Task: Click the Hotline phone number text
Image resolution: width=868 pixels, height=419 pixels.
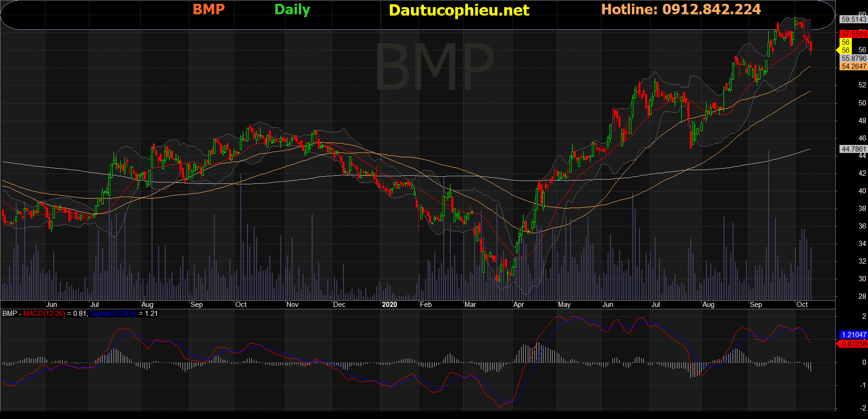Action: 681,9
